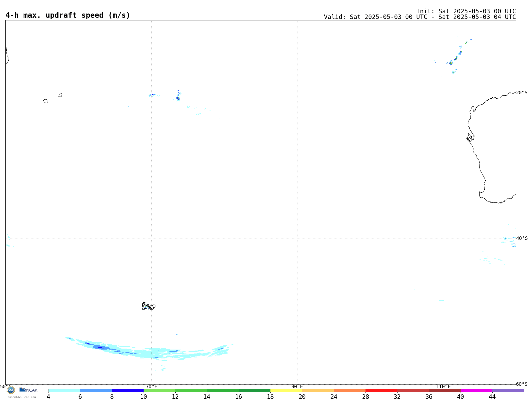The image size is (532, 400).
Task: Click the green 14–16 colorbar swatch
Action: [223, 391]
